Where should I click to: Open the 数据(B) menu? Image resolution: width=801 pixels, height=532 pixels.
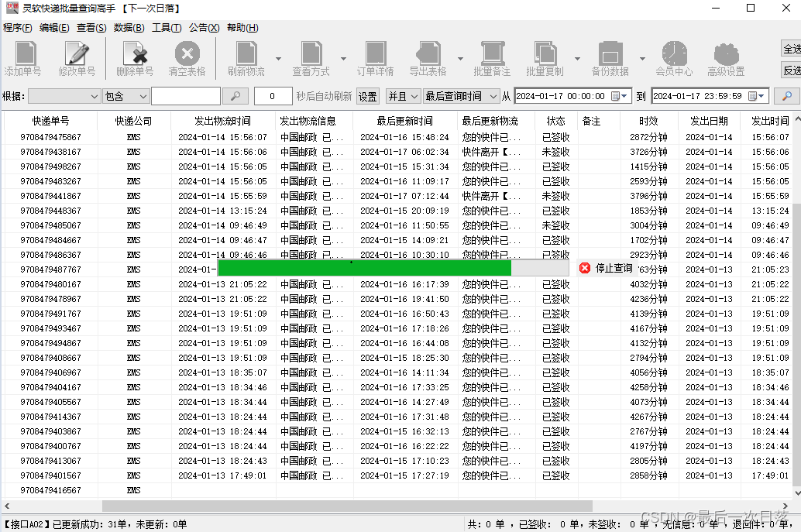(129, 28)
